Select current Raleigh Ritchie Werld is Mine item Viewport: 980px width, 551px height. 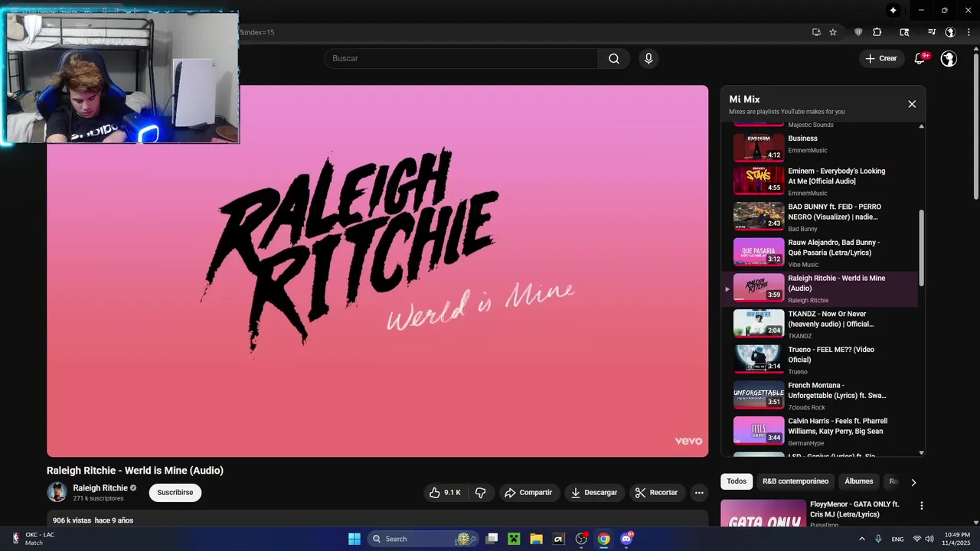[x=821, y=289]
